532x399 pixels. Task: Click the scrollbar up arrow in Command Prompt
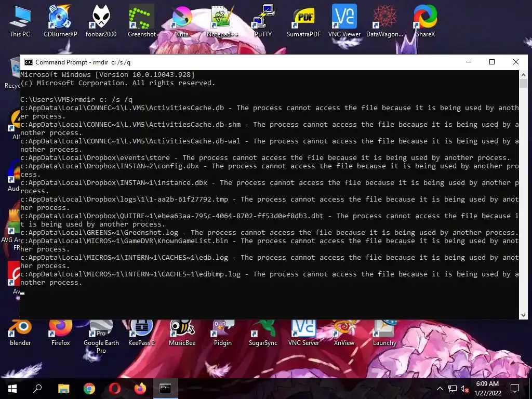coord(523,75)
